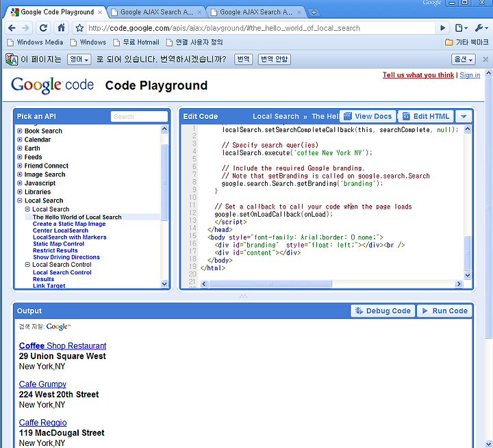
Task: Focus the Pick an API search box
Action: click(x=139, y=116)
